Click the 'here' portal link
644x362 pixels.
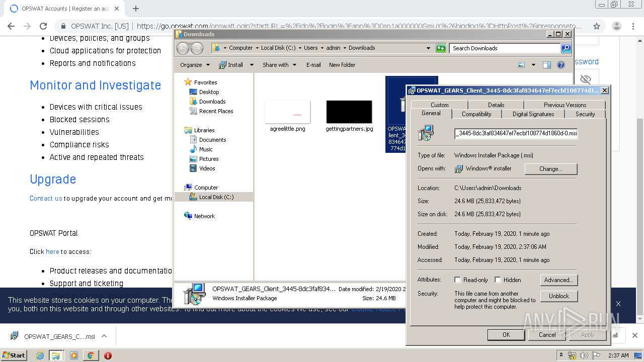pyautogui.click(x=52, y=251)
